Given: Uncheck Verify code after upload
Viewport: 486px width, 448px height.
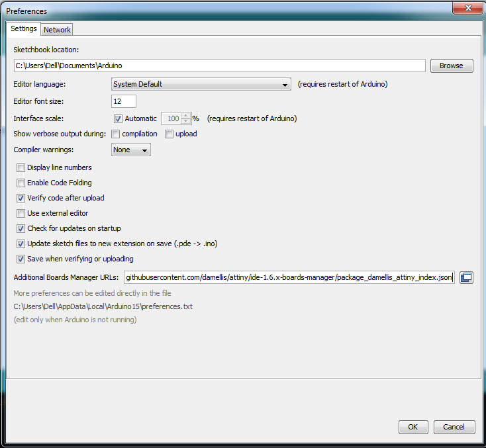Looking at the screenshot, I should pyautogui.click(x=21, y=198).
